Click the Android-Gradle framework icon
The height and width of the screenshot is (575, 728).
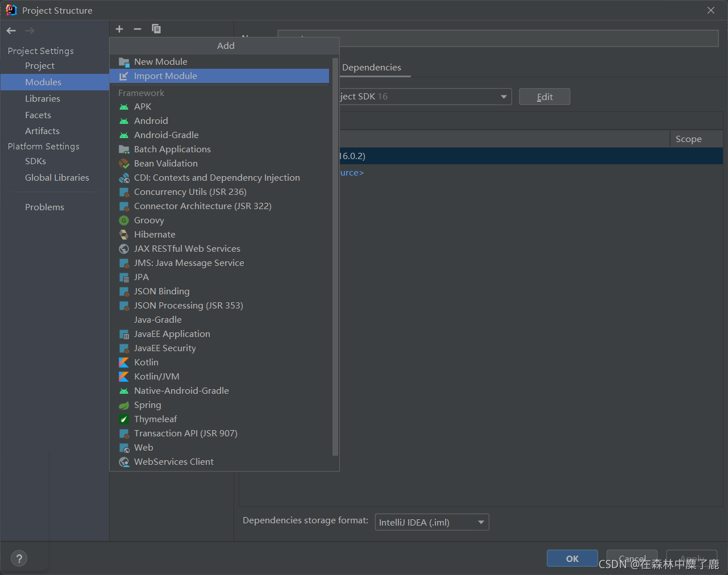pos(124,135)
